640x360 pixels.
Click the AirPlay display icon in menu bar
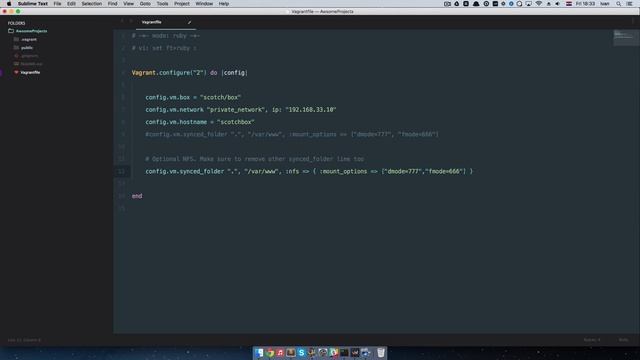(x=529, y=4)
